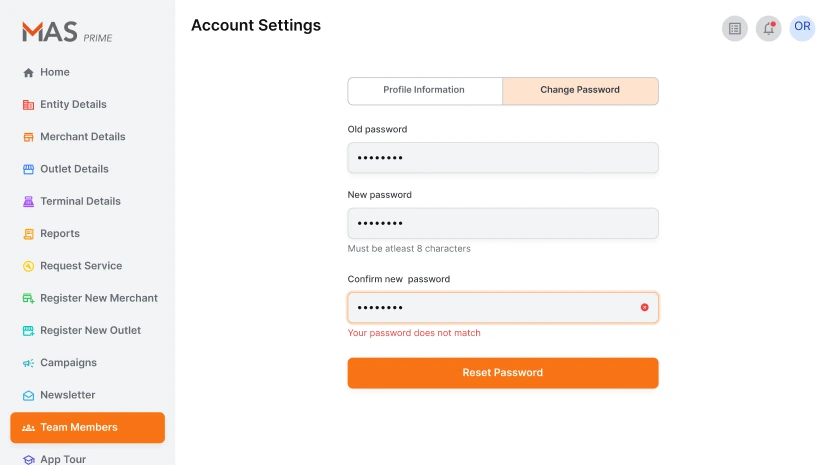Click into the Old password field
831x465 pixels.
502,158
